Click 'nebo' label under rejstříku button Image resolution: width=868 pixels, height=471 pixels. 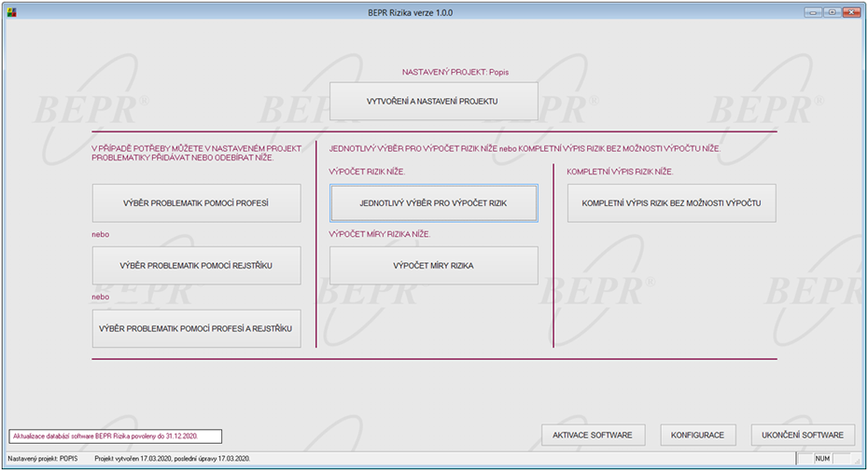[x=100, y=298]
